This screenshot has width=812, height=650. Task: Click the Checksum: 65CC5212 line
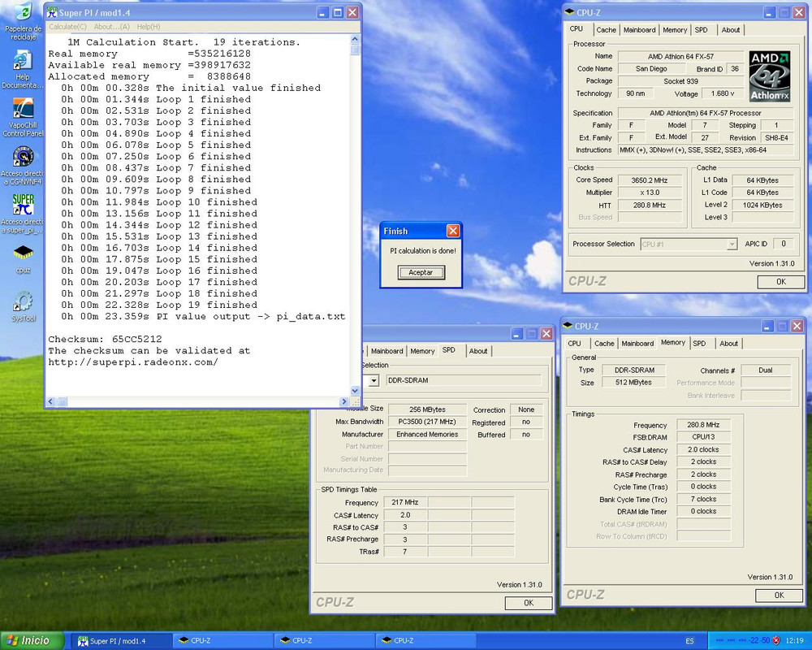click(105, 339)
